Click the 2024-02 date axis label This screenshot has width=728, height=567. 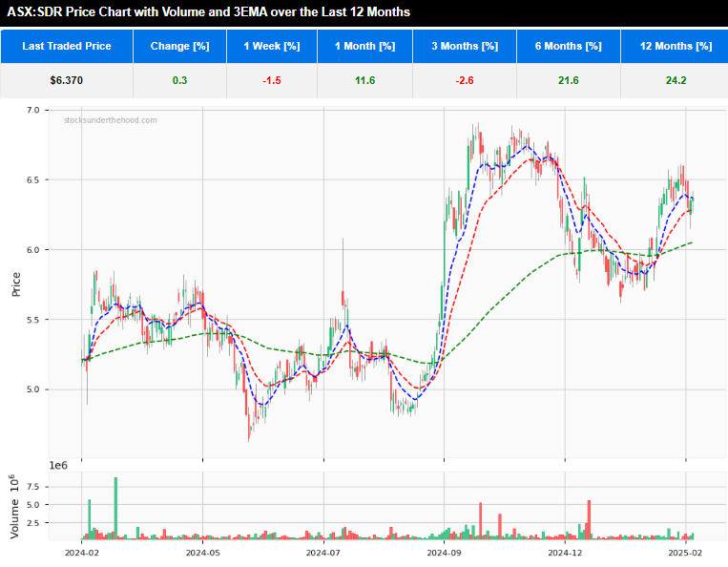click(x=82, y=553)
